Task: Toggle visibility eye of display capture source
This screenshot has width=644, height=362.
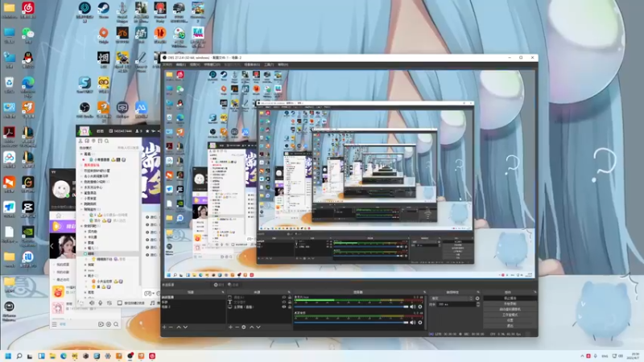Action: pos(284,307)
